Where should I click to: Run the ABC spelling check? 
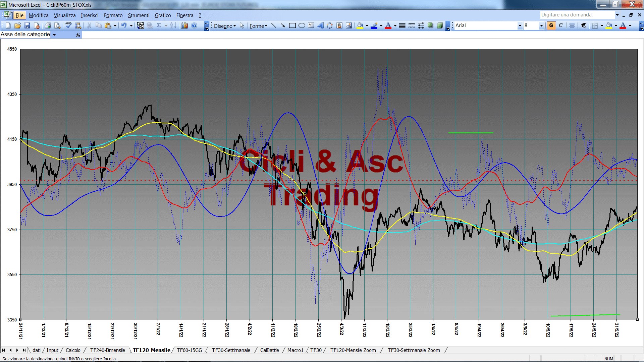click(x=68, y=25)
